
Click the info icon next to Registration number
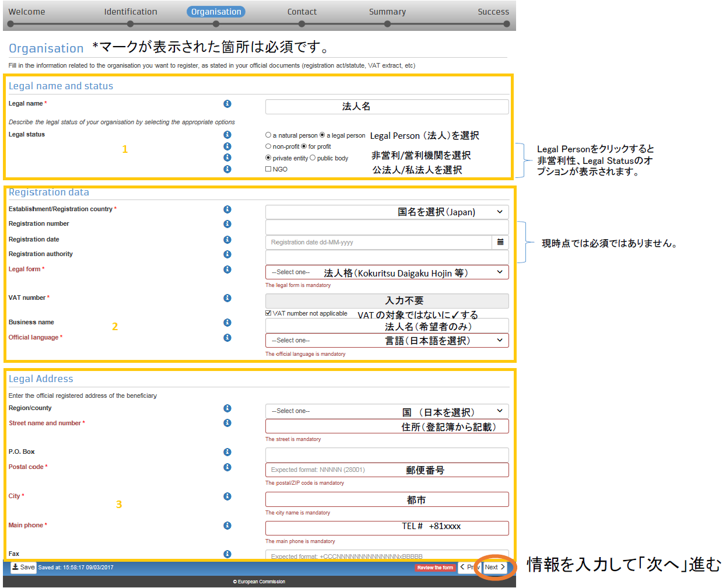227,224
